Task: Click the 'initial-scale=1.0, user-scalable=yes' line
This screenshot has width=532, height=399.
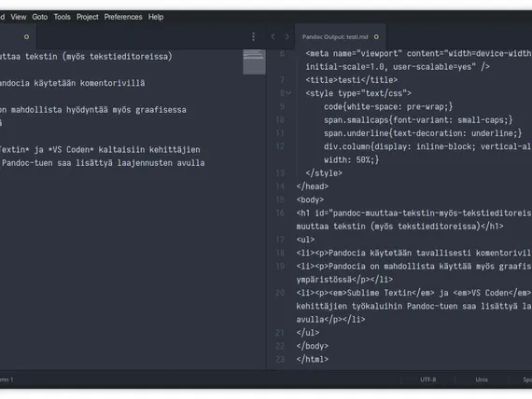Action: point(398,67)
